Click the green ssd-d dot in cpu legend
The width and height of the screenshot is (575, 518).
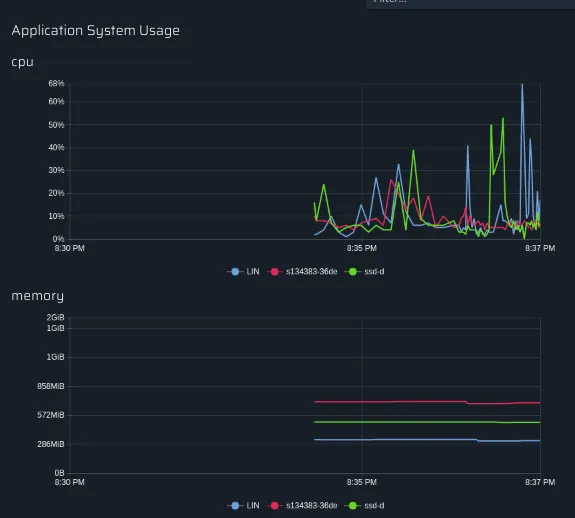[x=352, y=272]
